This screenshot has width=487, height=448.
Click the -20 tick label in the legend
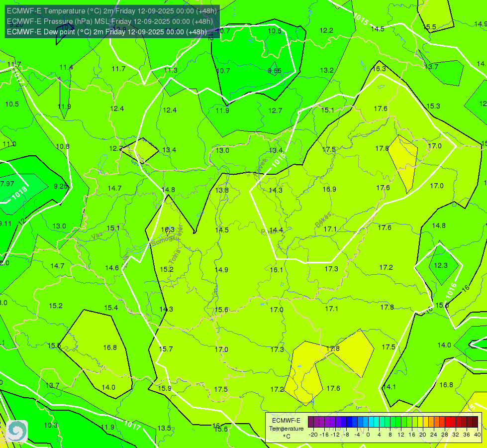click(313, 435)
